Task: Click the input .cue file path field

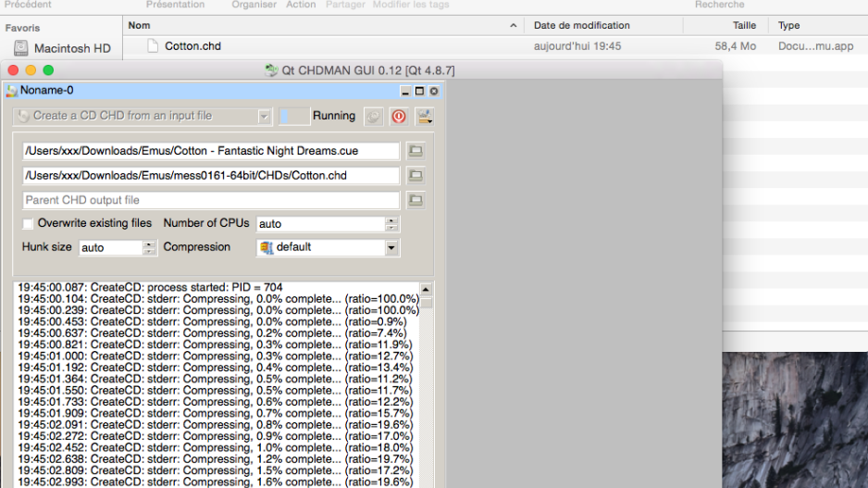Action: [211, 151]
